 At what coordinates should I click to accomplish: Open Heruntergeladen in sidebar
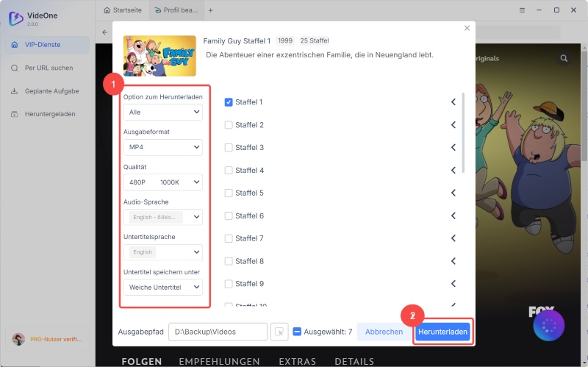tap(47, 114)
